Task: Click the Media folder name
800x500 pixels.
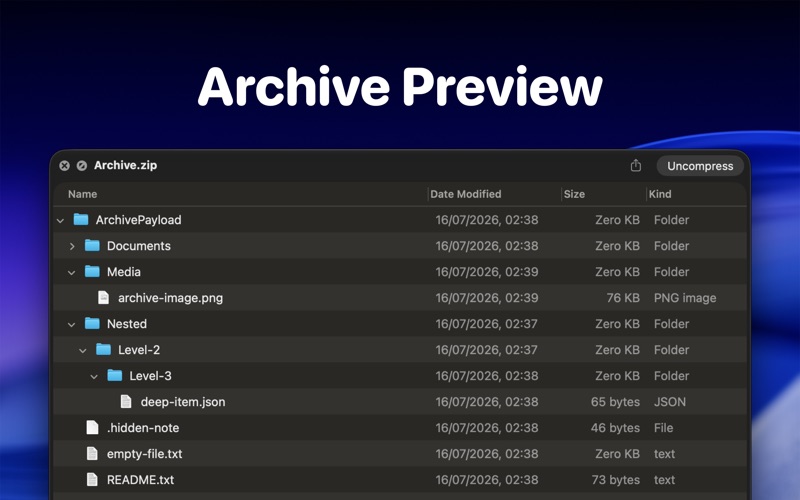Action: pos(123,272)
